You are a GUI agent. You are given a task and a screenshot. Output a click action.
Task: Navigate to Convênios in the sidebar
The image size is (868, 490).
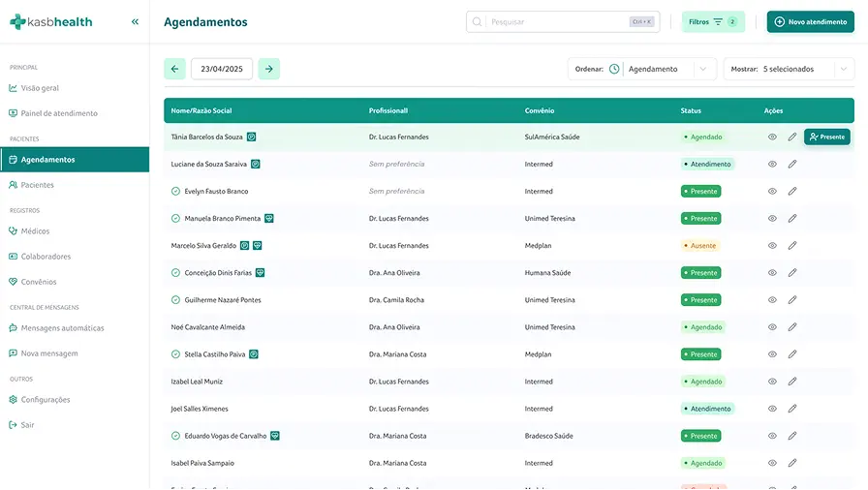[x=39, y=282]
